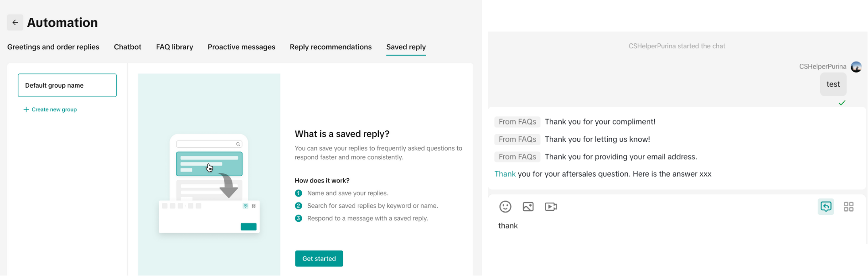Switch to Greetings and order replies tab
This screenshot has height=276, width=868.
(x=53, y=47)
